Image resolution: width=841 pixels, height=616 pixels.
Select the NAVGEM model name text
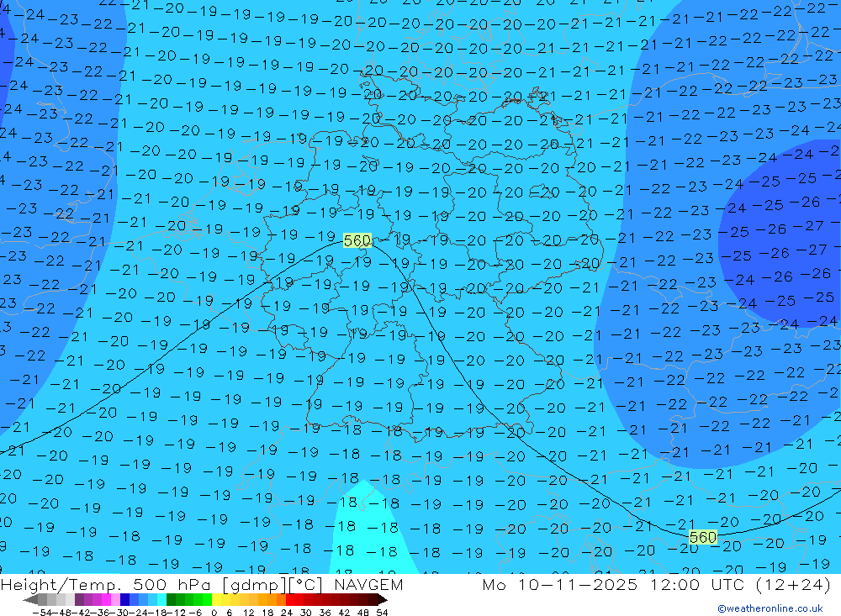(368, 584)
